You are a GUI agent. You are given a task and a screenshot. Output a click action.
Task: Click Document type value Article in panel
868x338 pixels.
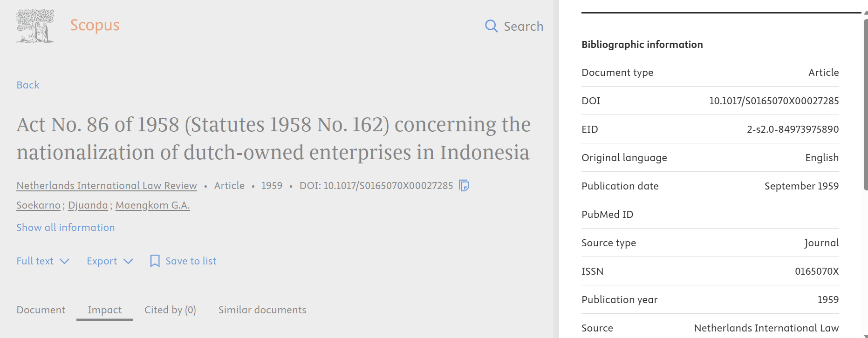[824, 73]
